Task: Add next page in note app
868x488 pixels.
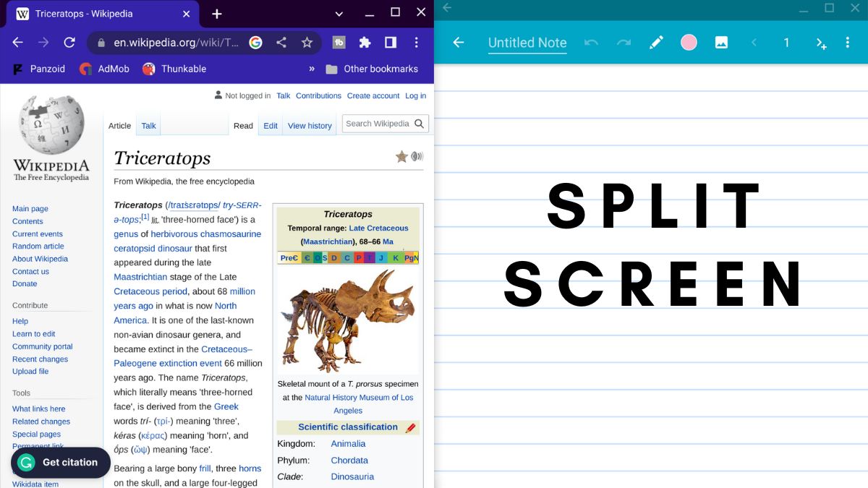Action: click(x=821, y=43)
